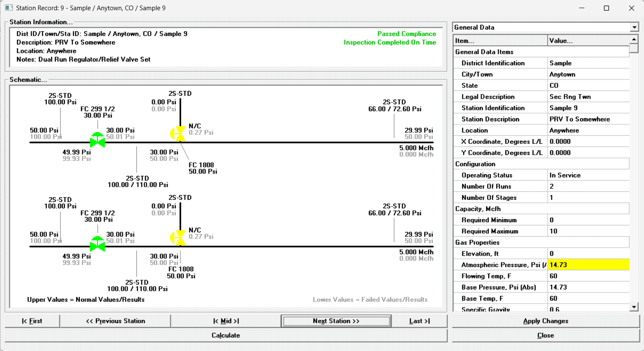Select the City/Town value 'Anytown'
The width and height of the screenshot is (644, 351).
(x=589, y=74)
